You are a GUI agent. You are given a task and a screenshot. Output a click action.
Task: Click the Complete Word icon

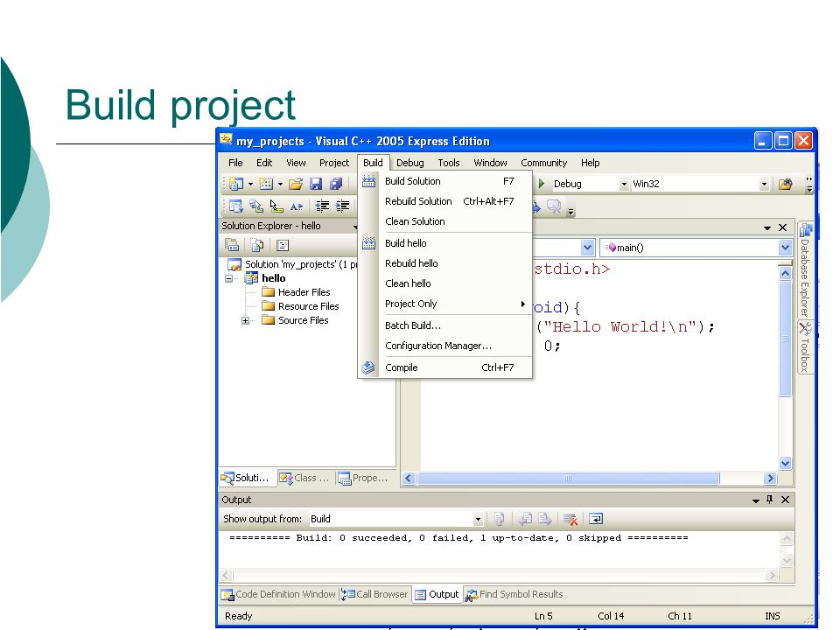tap(297, 206)
